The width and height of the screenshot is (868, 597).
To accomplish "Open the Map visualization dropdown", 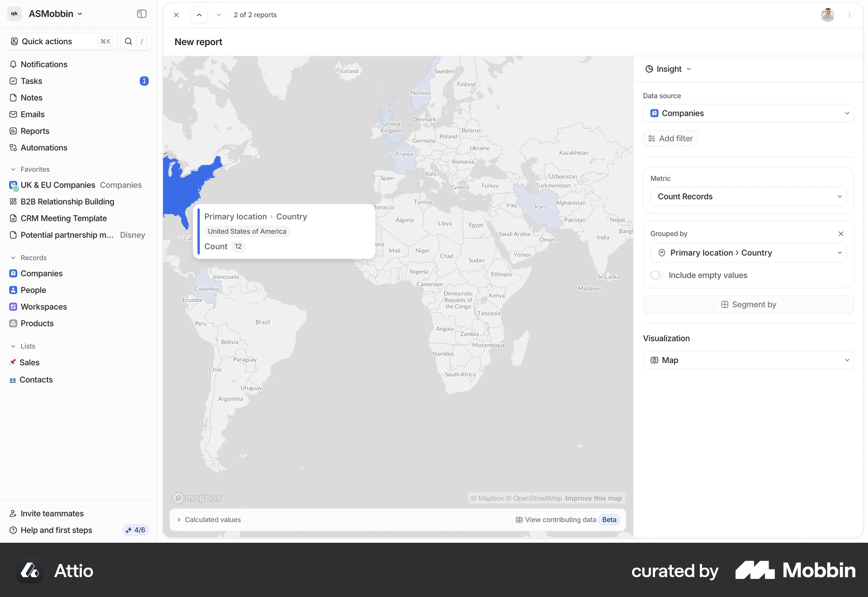I will click(x=748, y=360).
